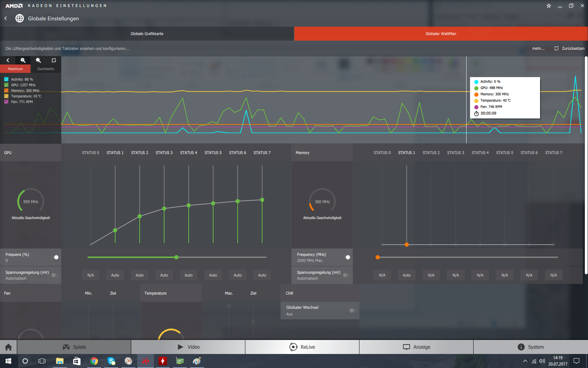The height and width of the screenshot is (368, 588).
Task: Open the Video section
Action: click(188, 347)
